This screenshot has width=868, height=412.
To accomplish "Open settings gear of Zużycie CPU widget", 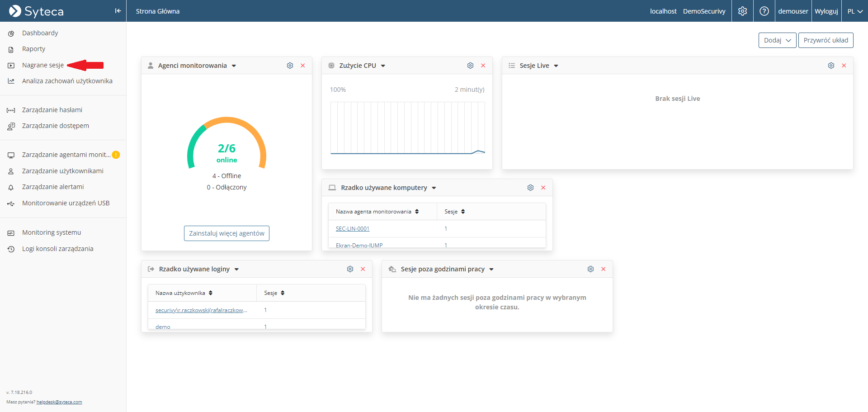I will (x=470, y=66).
